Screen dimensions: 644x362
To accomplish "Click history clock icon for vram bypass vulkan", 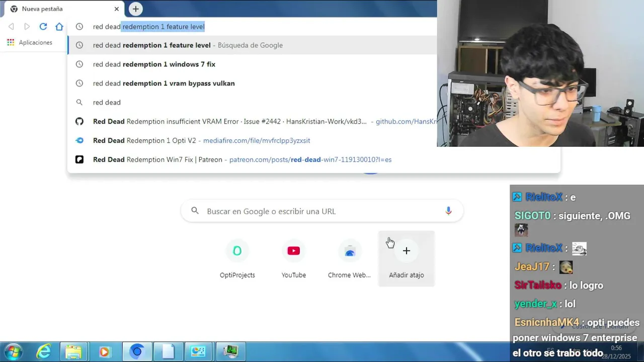I will pyautogui.click(x=79, y=83).
